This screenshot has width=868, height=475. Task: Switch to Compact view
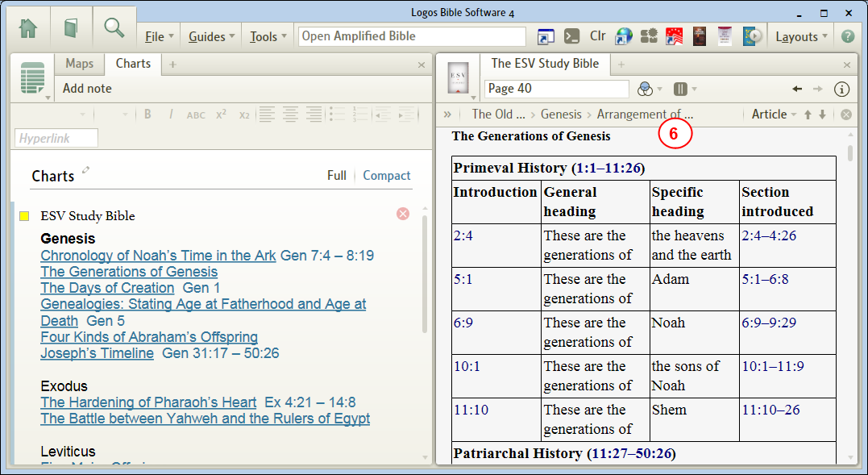[x=386, y=176]
